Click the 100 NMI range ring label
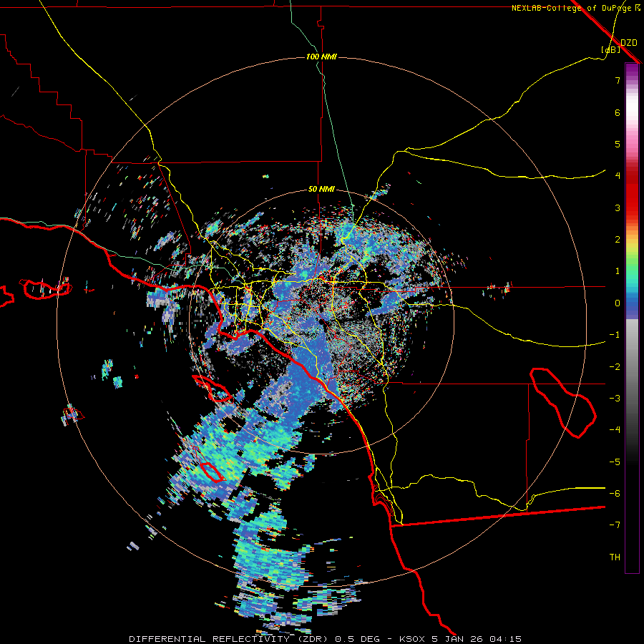The image size is (644, 644). (321, 57)
